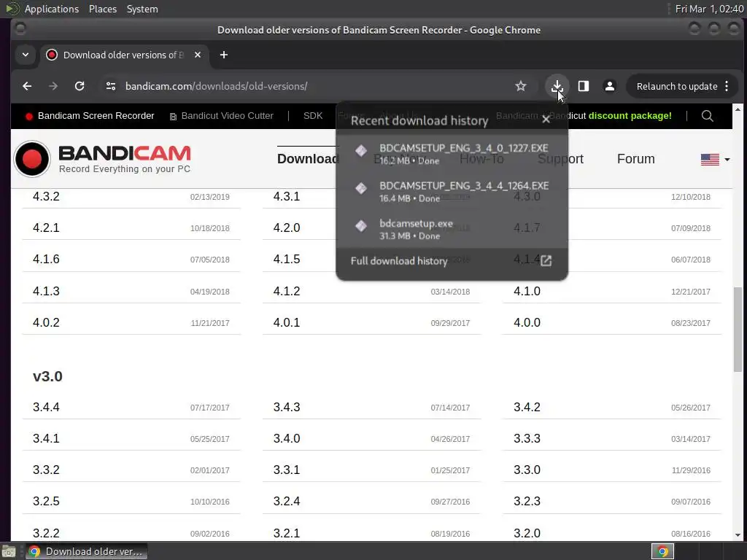This screenshot has height=560, width=747.
Task: Download version 4.0.0
Action: coord(527,322)
